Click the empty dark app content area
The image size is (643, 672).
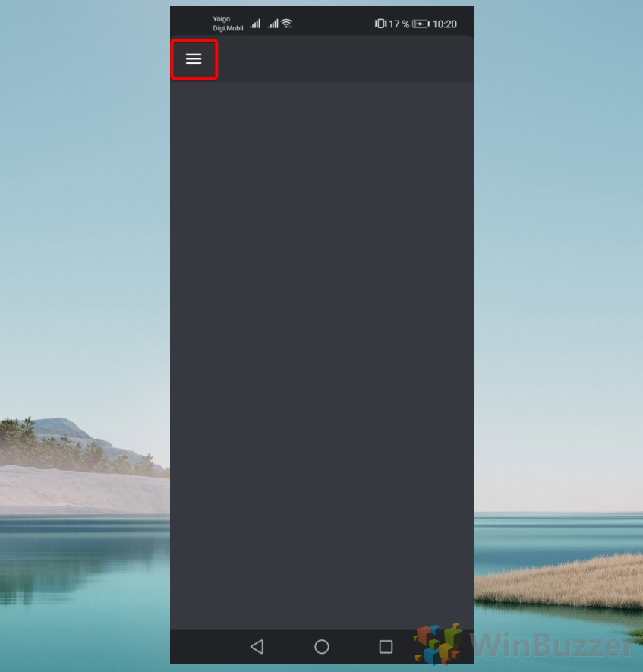[x=322, y=355]
